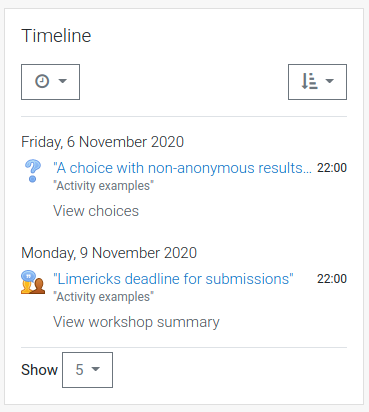This screenshot has width=369, height=412.
Task: Click the workshop people icon
Action: point(33,282)
